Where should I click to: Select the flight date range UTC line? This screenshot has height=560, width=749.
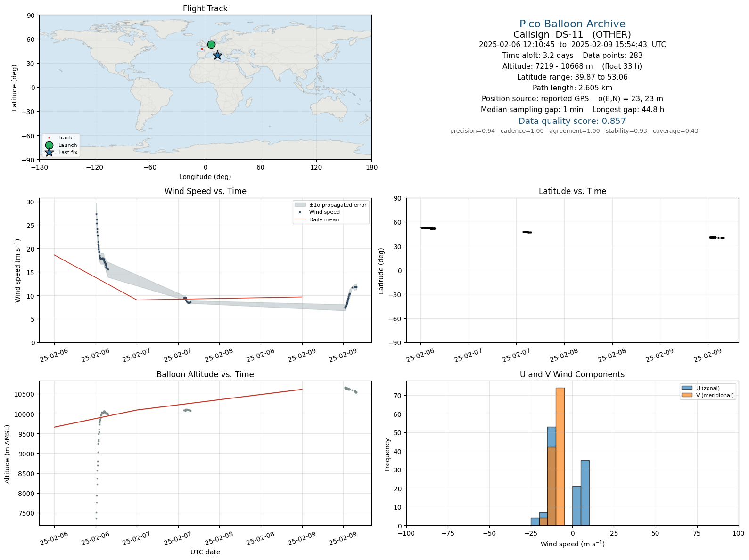coord(572,45)
